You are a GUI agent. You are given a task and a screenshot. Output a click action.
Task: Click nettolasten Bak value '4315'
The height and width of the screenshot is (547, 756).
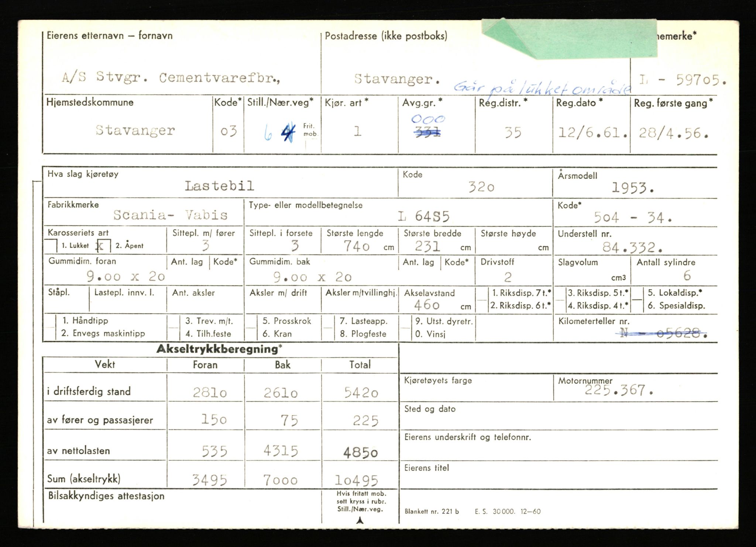[x=281, y=451]
